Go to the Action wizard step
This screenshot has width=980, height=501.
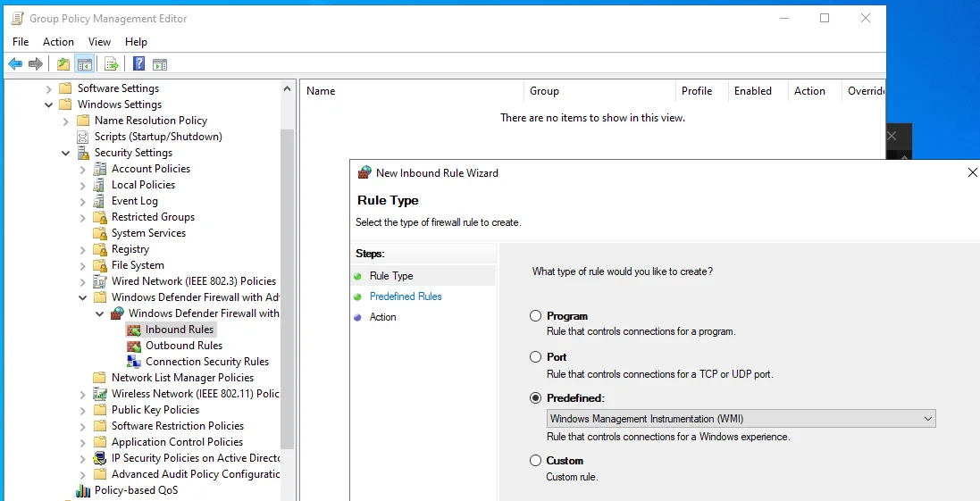click(x=382, y=317)
